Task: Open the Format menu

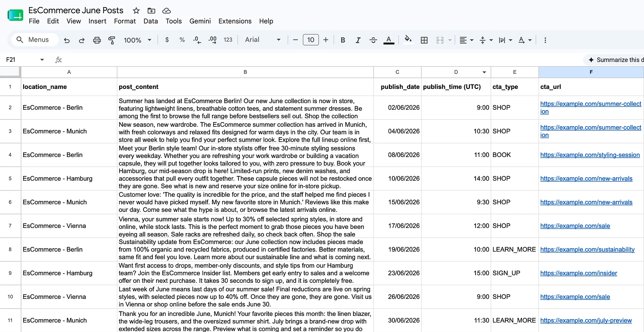Action: point(125,21)
